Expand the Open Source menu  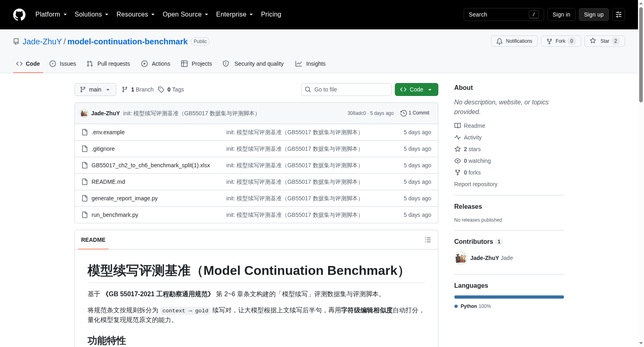click(x=185, y=15)
